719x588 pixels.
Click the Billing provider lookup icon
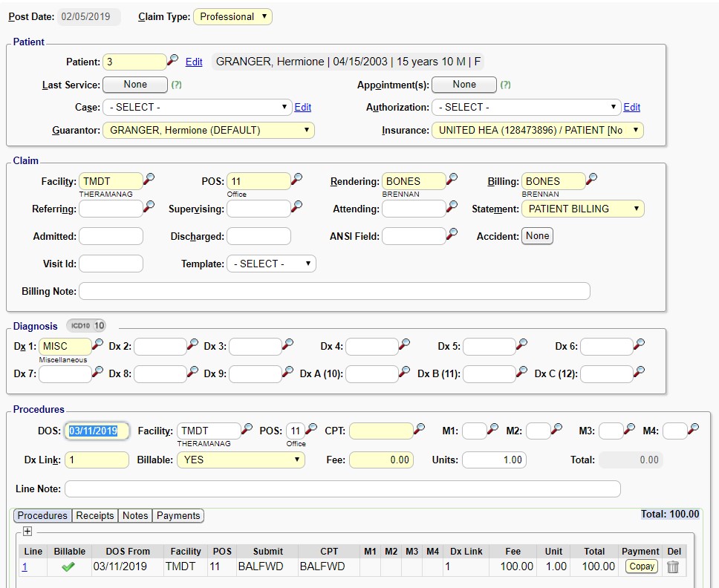coord(591,179)
